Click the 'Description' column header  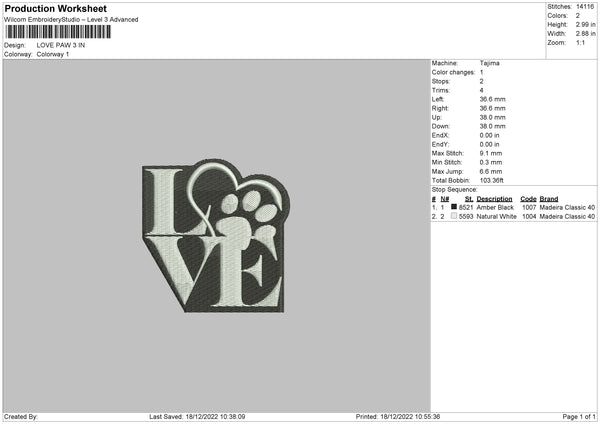point(494,199)
